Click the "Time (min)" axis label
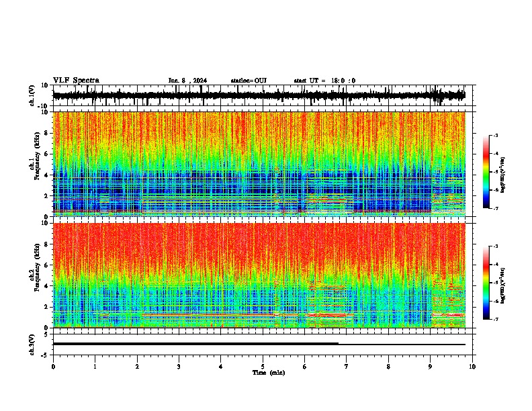Image resolution: width=532 pixels, height=411 pixels. click(x=269, y=373)
